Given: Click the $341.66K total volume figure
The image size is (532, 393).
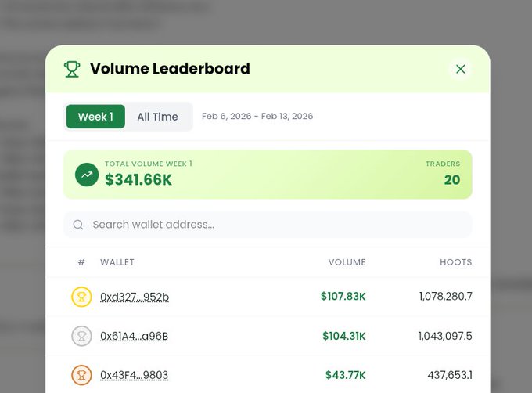Looking at the screenshot, I should point(138,180).
